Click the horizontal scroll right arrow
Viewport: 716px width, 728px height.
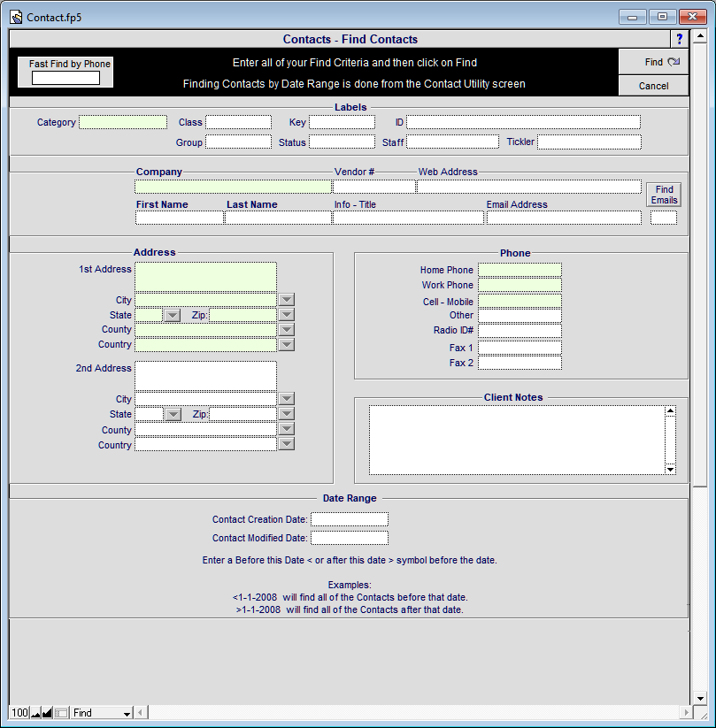coord(686,712)
